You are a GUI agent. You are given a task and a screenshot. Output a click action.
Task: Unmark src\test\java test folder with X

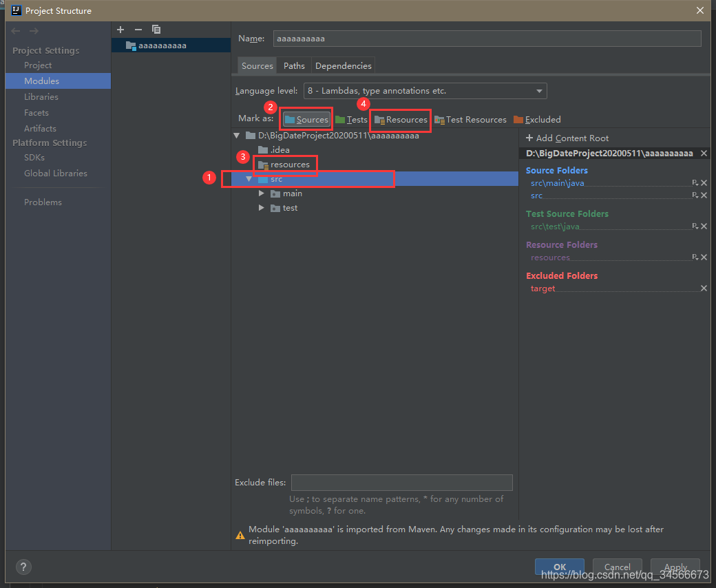[x=704, y=227]
